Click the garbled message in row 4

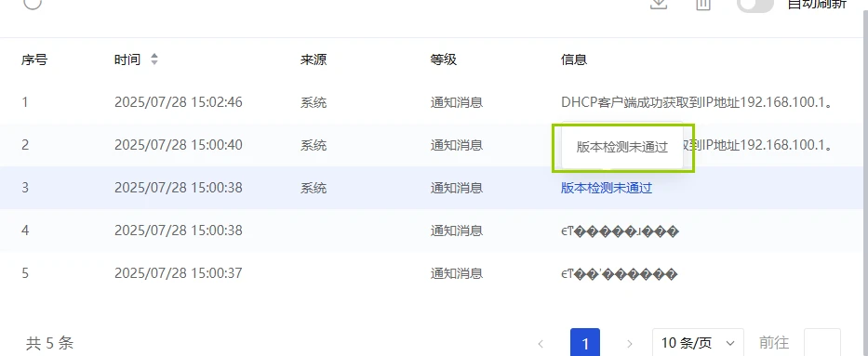coord(620,231)
